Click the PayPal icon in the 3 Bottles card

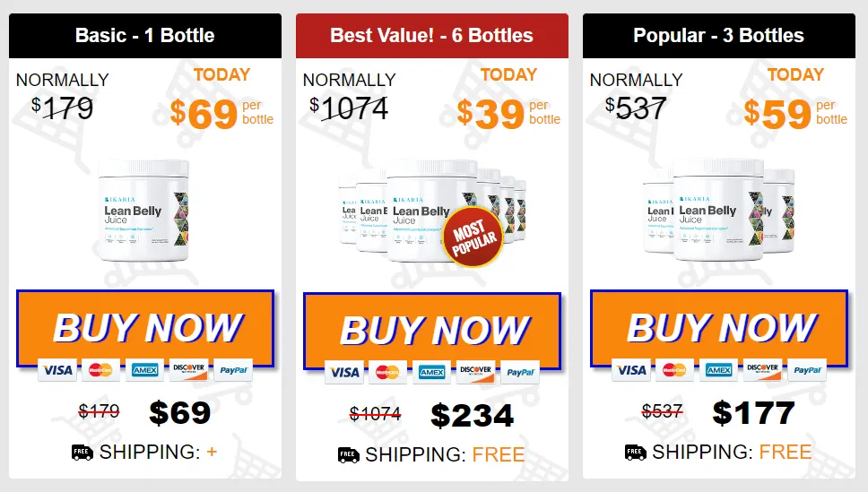[x=807, y=370]
